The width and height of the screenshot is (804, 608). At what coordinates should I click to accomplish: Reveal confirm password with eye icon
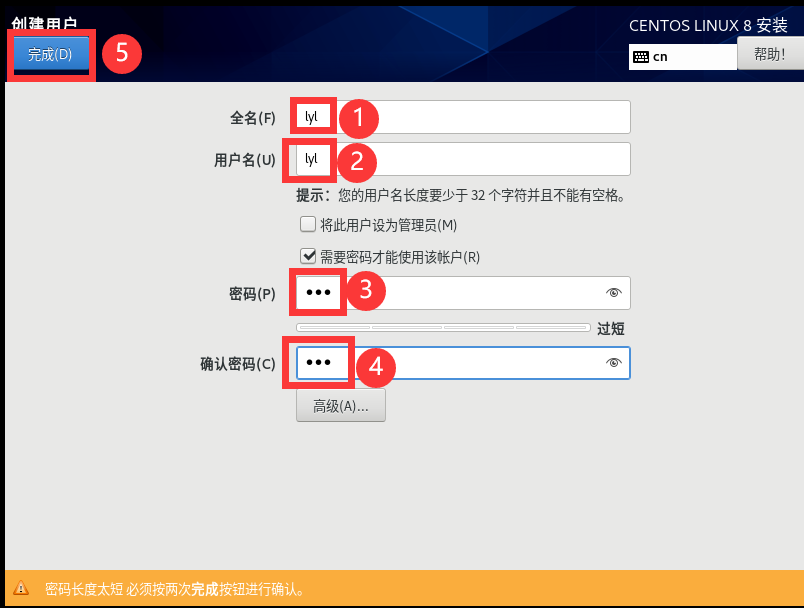(613, 363)
